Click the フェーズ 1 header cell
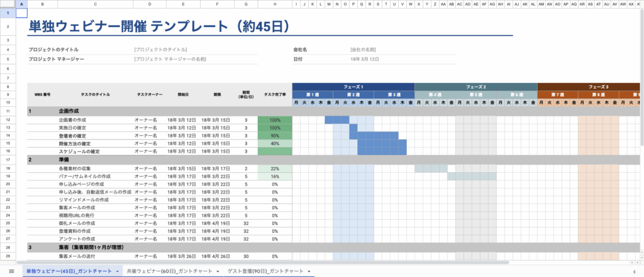Viewport: 644px width, 277px height. point(353,87)
